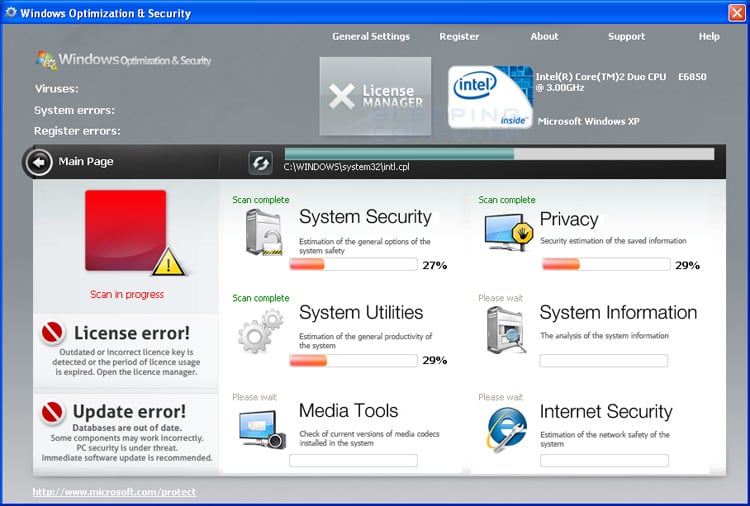Open the microsoft.com/protect link
The image size is (750, 506).
[114, 492]
